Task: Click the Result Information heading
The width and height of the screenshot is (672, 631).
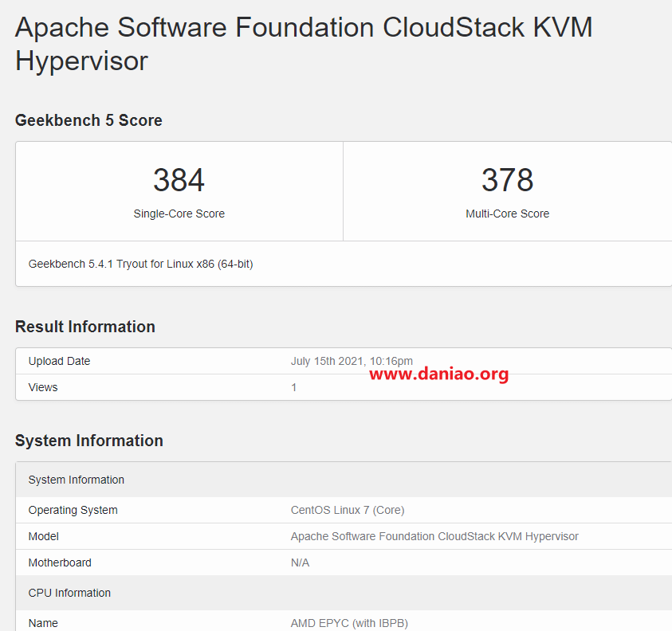Action: point(84,327)
